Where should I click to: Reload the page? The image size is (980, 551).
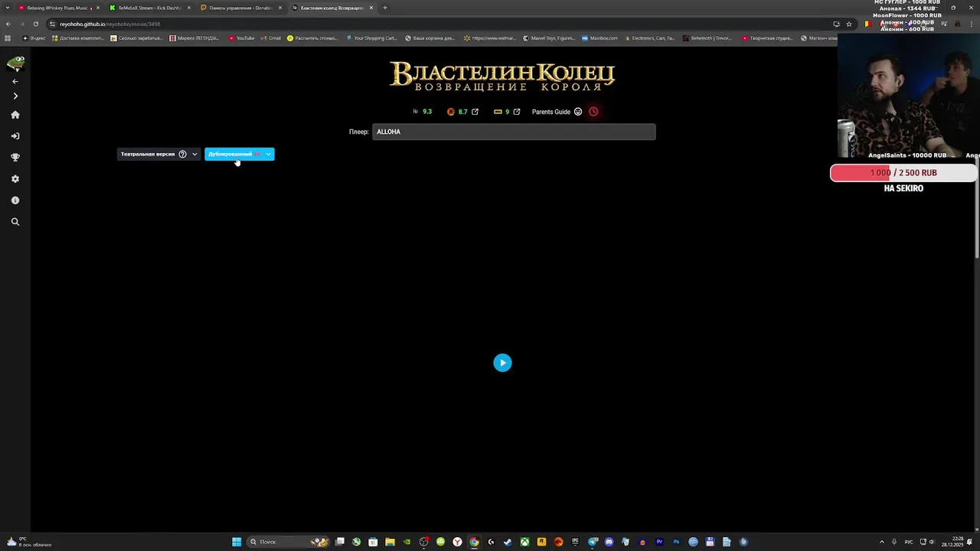(x=35, y=24)
